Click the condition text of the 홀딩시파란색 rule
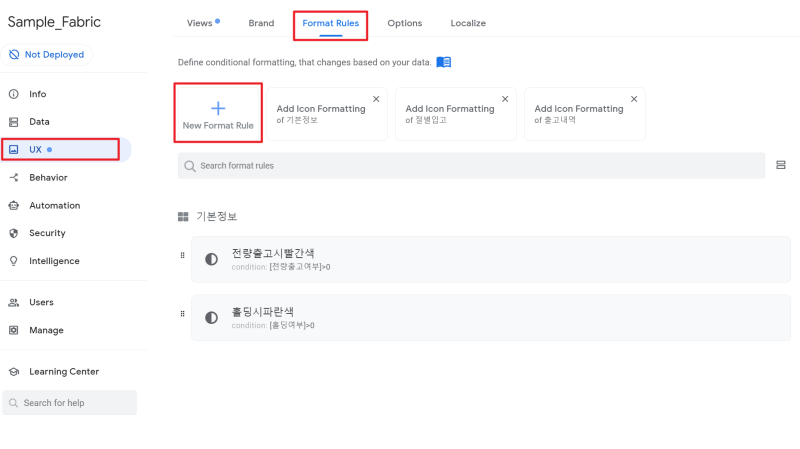Image resolution: width=800 pixels, height=449 pixels. 273,326
